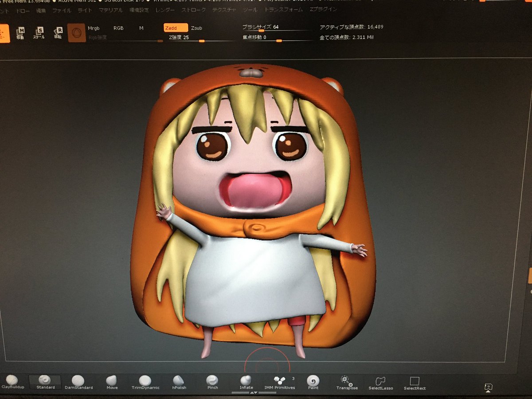Image resolution: width=532 pixels, height=399 pixels.
Task: Open the ファイル (File) menu
Action: coord(61,10)
